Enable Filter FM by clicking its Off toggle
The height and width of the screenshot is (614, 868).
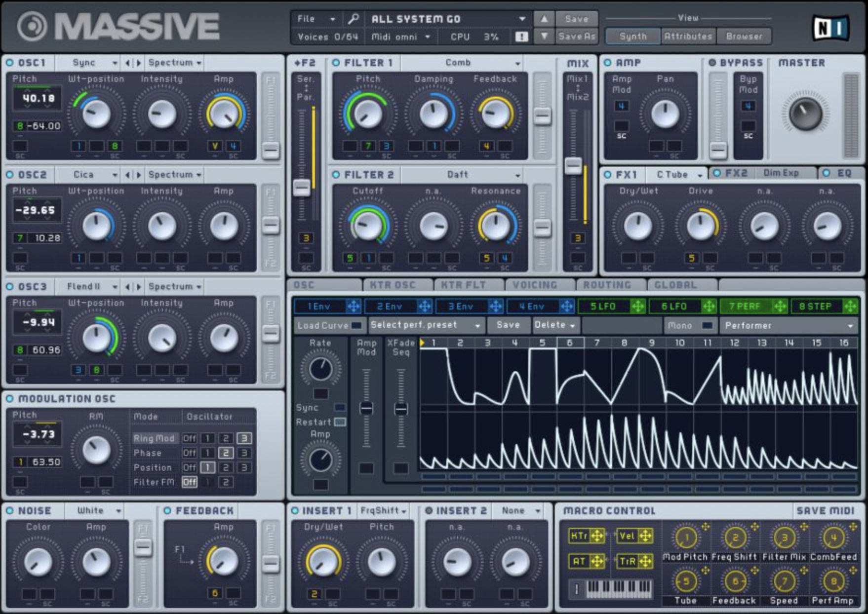(190, 482)
